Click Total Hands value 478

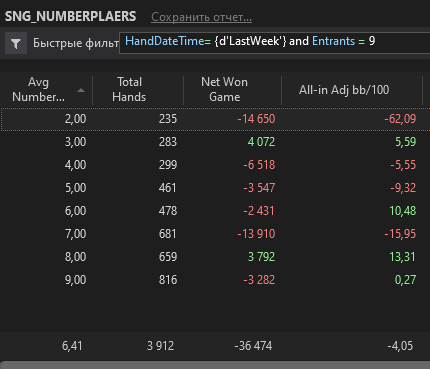168,211
